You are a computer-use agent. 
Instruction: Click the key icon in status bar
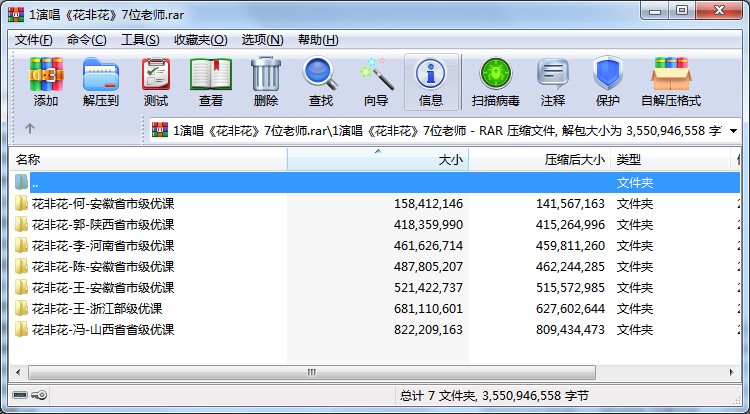(x=39, y=395)
